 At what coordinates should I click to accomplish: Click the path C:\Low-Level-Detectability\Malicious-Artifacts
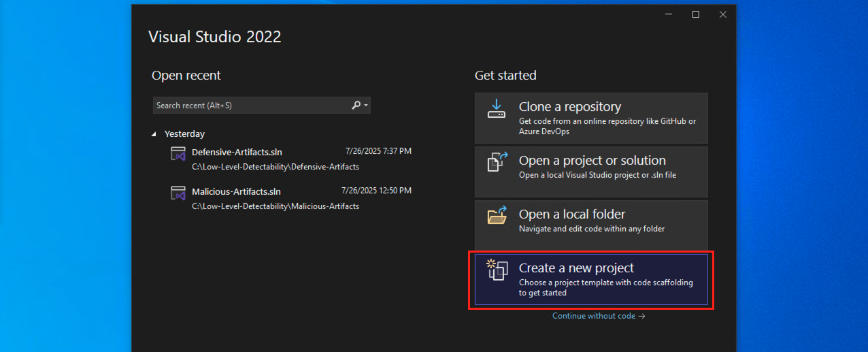pos(276,206)
